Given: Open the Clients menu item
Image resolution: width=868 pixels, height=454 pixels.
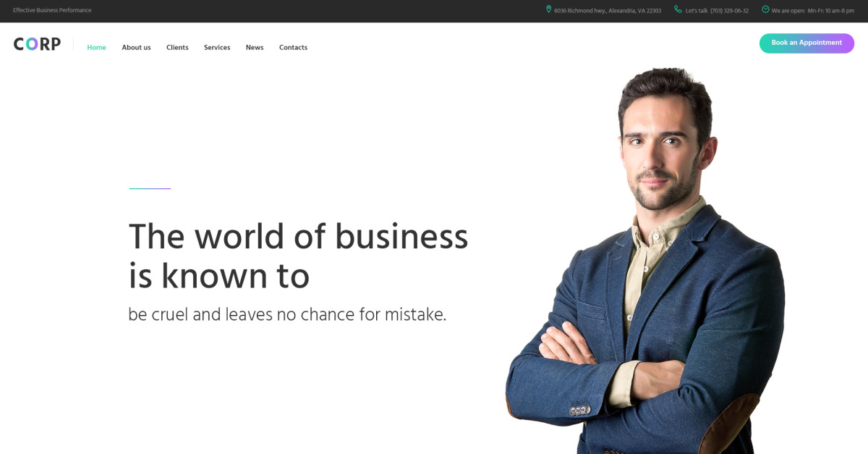Looking at the screenshot, I should tap(177, 48).
